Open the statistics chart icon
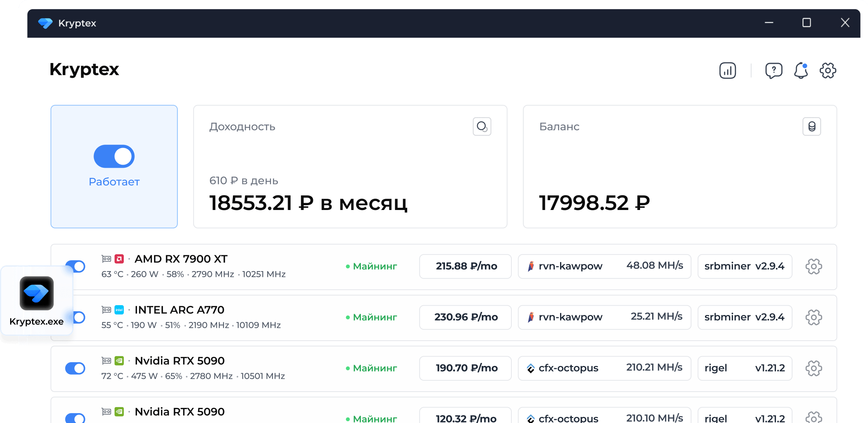The width and height of the screenshot is (868, 423). (x=728, y=70)
